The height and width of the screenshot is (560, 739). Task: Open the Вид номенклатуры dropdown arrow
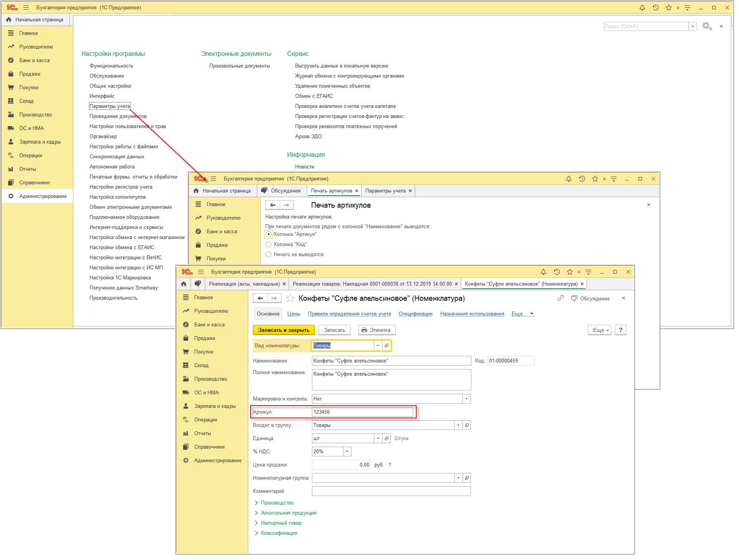coord(378,346)
